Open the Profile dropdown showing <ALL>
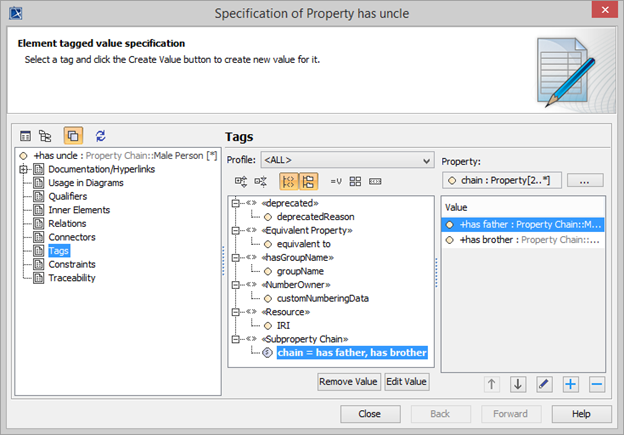 (345, 159)
